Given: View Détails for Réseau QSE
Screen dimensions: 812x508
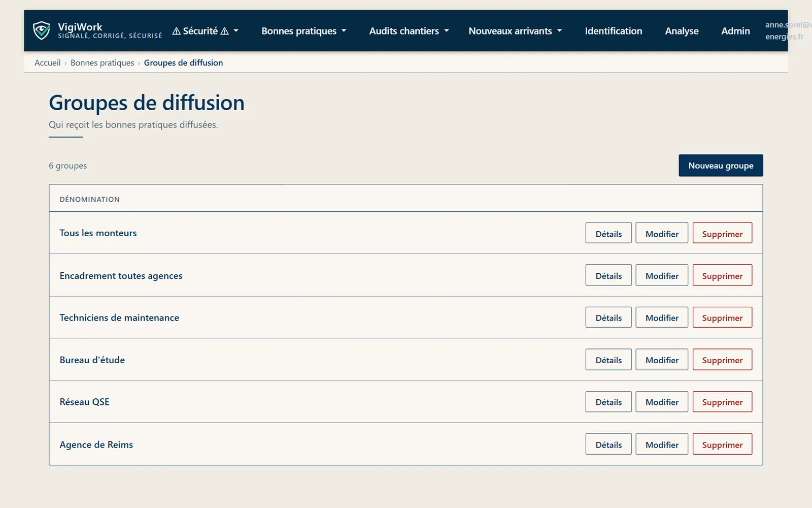Looking at the screenshot, I should pyautogui.click(x=608, y=402).
